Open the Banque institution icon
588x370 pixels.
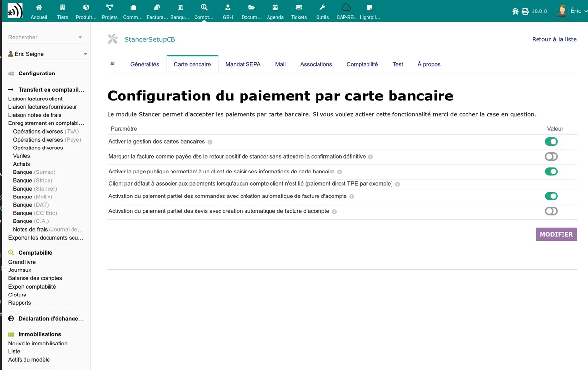coord(181,7)
